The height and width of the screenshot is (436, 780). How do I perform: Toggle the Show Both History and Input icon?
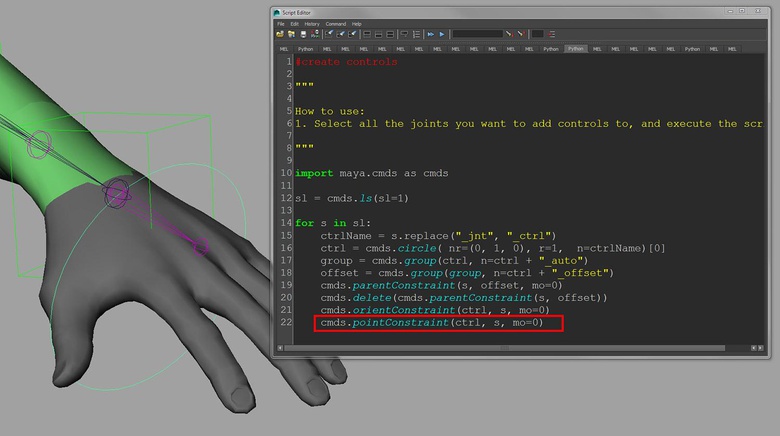coord(391,34)
